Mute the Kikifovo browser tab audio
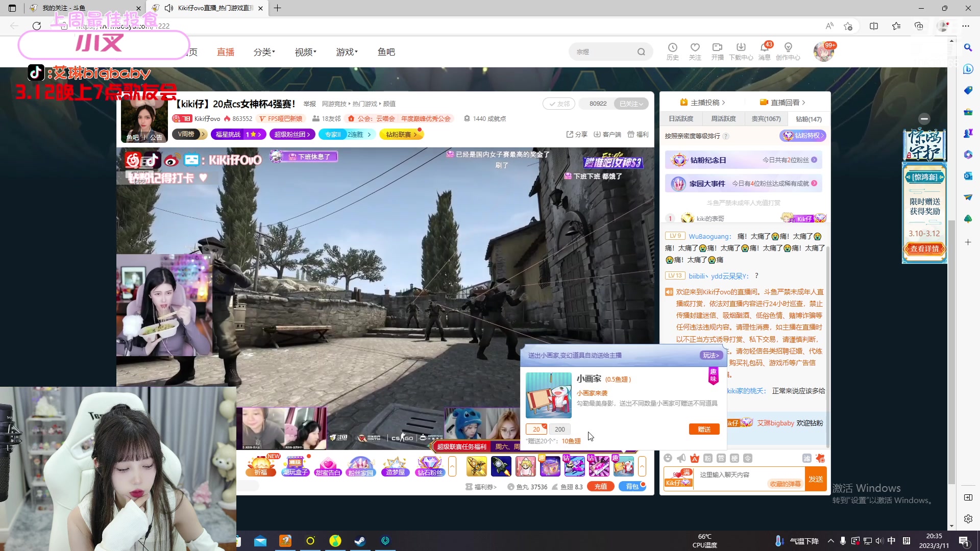The height and width of the screenshot is (551, 980). (169, 8)
